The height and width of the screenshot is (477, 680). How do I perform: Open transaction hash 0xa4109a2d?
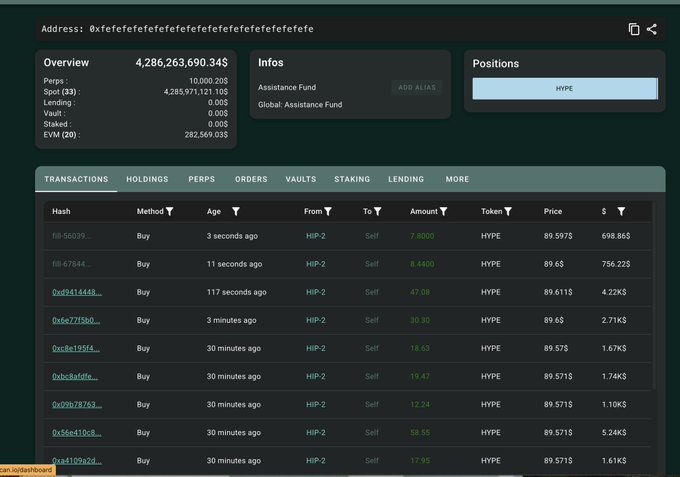[x=77, y=461]
